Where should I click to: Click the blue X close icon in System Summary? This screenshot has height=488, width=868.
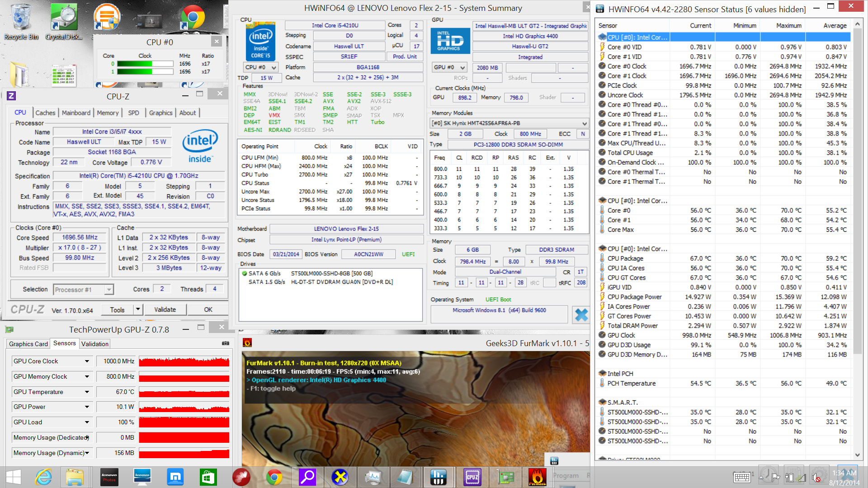click(581, 315)
